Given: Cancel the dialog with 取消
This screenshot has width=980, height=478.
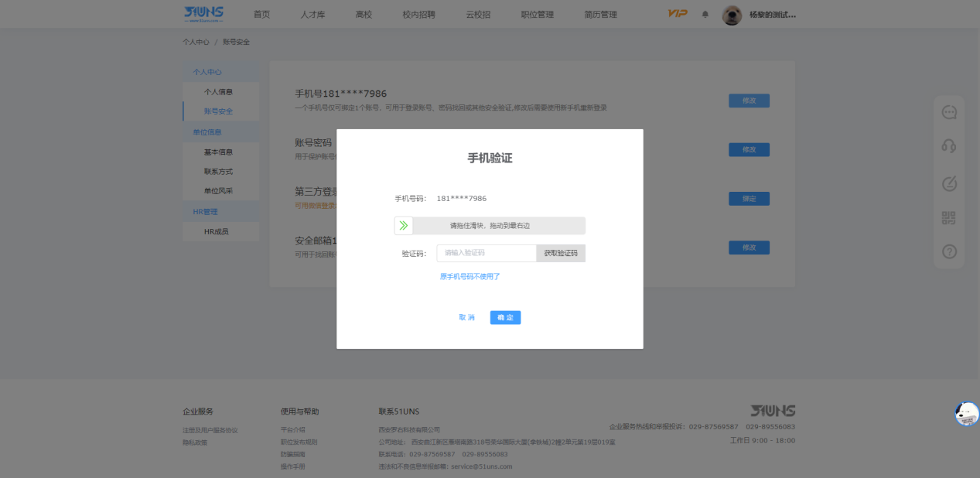Looking at the screenshot, I should pyautogui.click(x=466, y=317).
